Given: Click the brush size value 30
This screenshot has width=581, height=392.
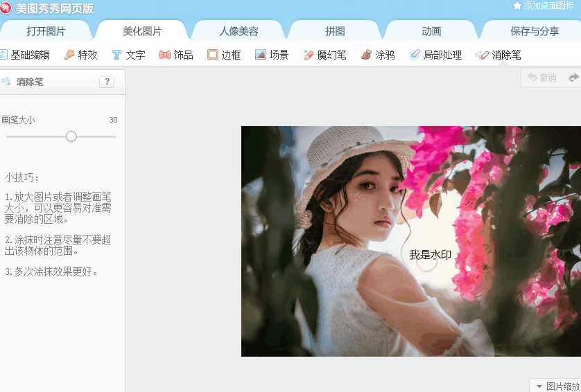Looking at the screenshot, I should [x=113, y=120].
